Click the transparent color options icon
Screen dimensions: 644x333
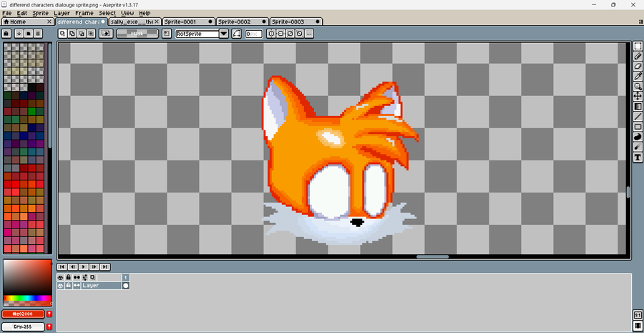107,34
